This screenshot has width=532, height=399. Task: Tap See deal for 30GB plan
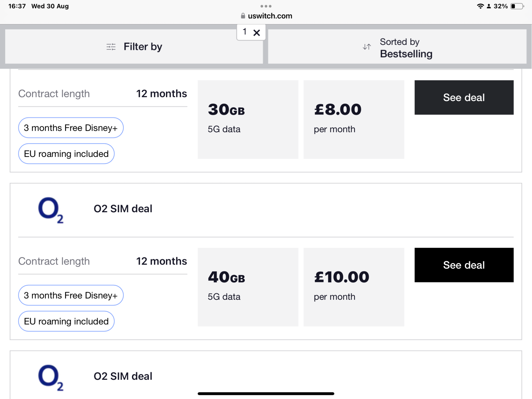pos(464,98)
